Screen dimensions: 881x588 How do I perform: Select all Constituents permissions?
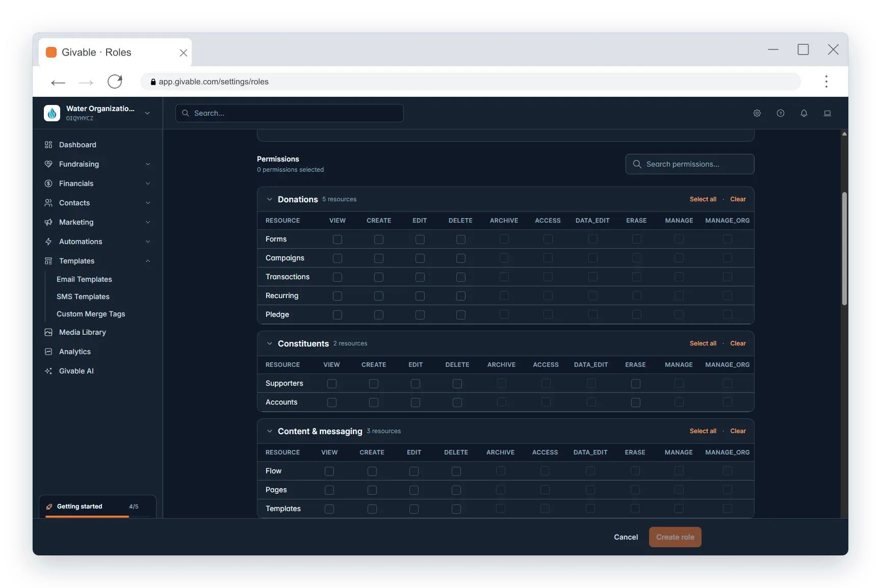(x=703, y=343)
